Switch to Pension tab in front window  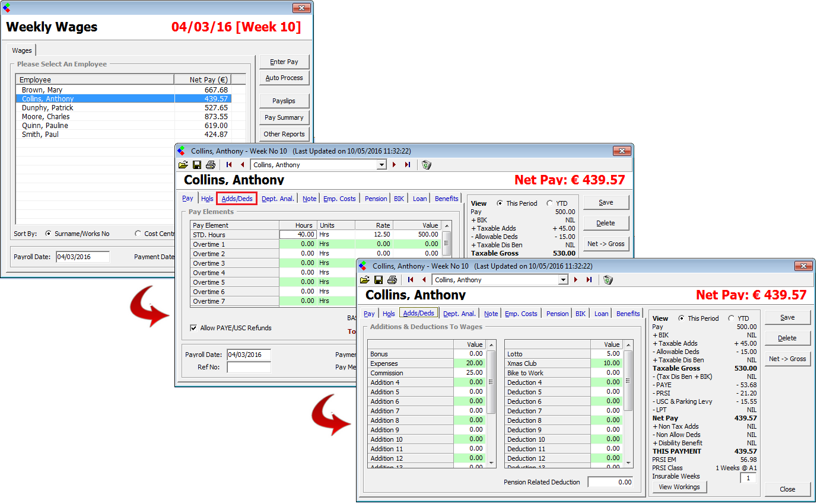tap(557, 314)
